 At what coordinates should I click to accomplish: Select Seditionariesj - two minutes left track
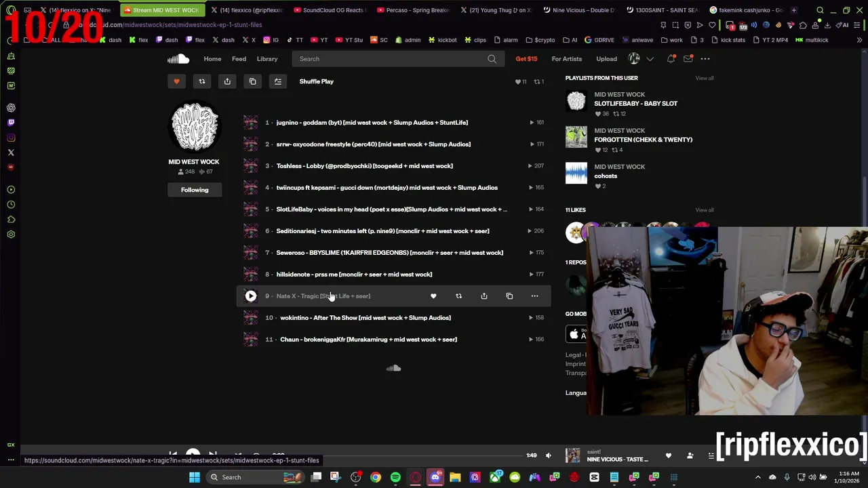382,231
